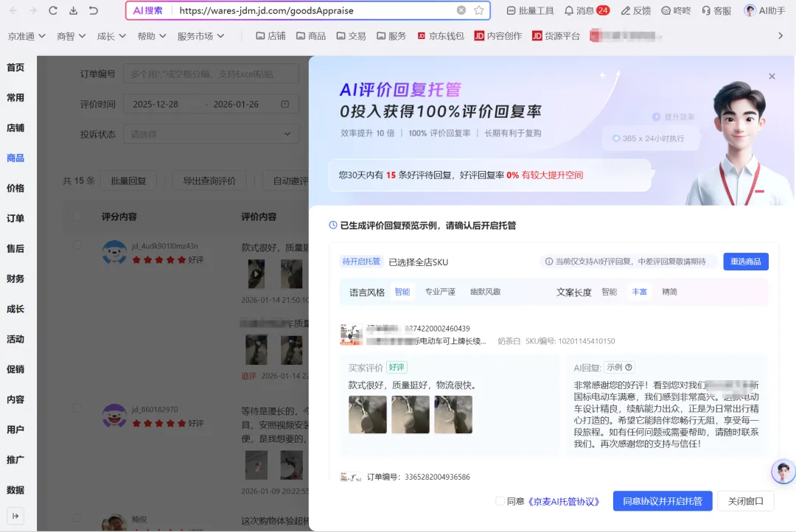This screenshot has height=532, width=796.
Task: Open 消息 notifications with the bell icon
Action: (x=587, y=10)
